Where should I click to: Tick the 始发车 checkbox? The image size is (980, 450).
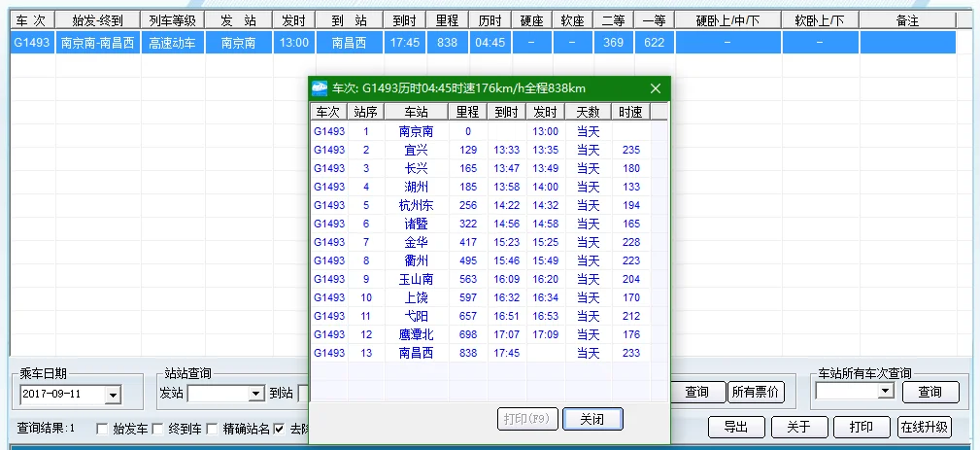(x=102, y=429)
